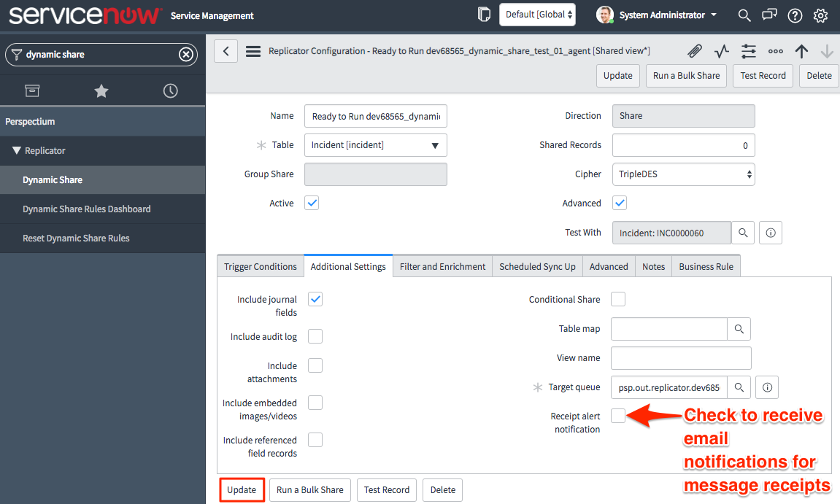
Task: Look up Target queue magnifier icon
Action: (x=739, y=387)
